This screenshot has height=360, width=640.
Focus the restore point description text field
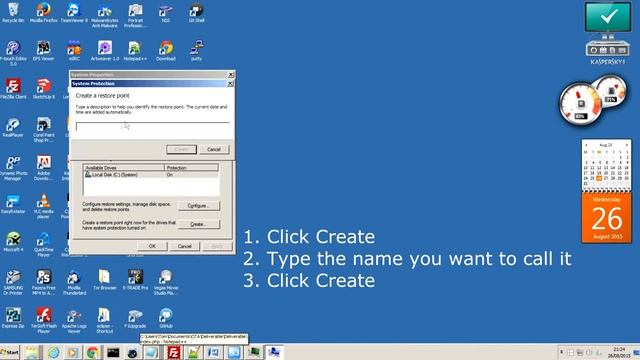point(153,127)
